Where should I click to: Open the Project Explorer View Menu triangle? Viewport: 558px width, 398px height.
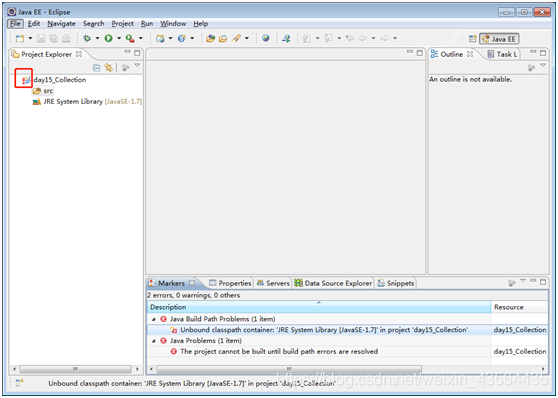(137, 66)
